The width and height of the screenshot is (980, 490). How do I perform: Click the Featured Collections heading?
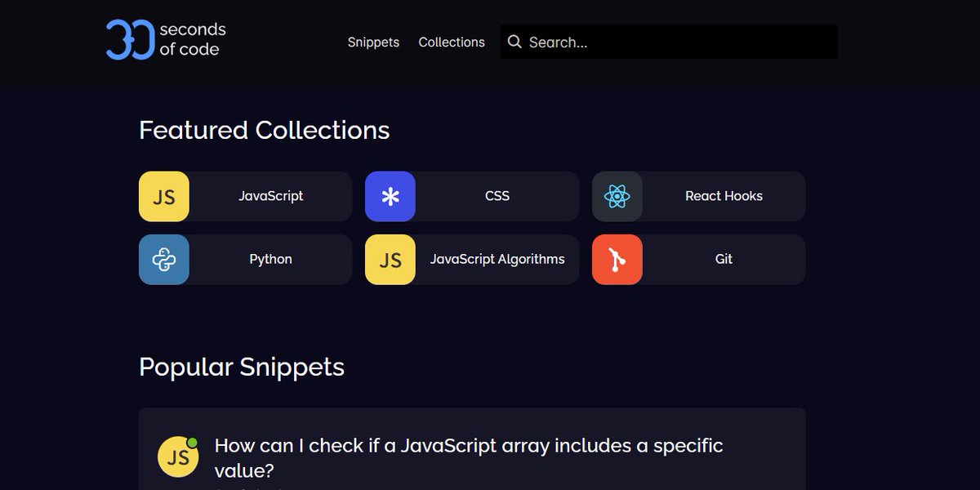pos(265,130)
